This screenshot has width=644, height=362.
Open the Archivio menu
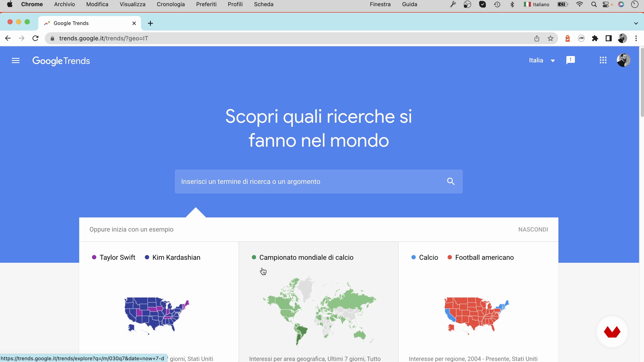(65, 4)
